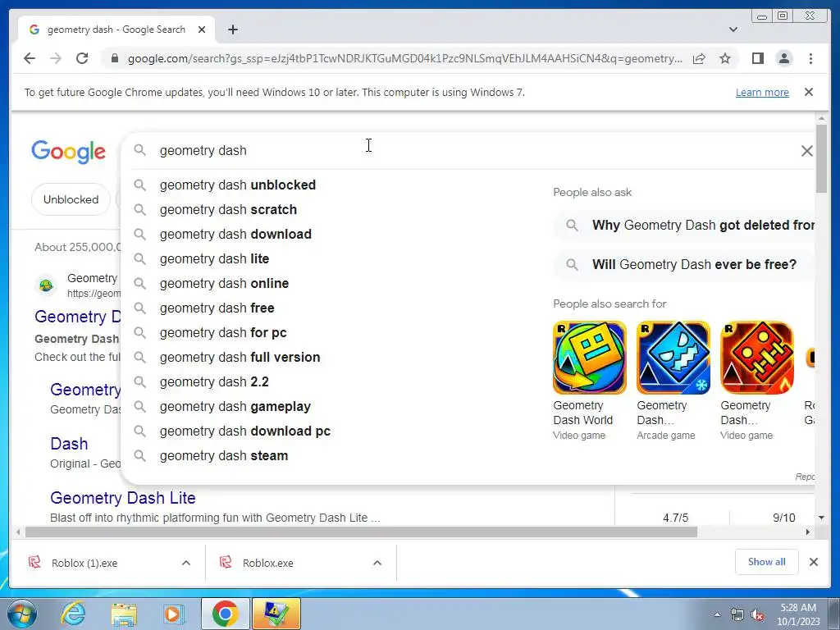Click the scroll right arrow of page
Viewport: 840px width, 630px height.
pyautogui.click(x=808, y=532)
